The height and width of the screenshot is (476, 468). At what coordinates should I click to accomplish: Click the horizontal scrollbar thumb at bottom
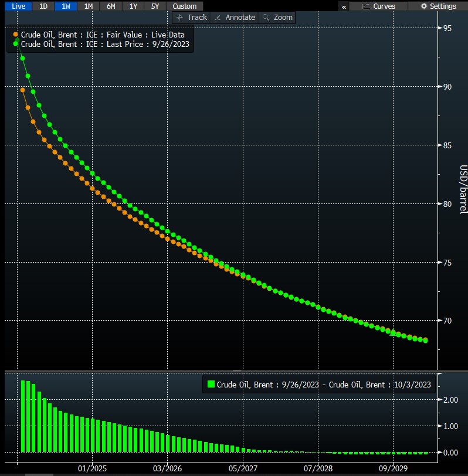point(39,475)
